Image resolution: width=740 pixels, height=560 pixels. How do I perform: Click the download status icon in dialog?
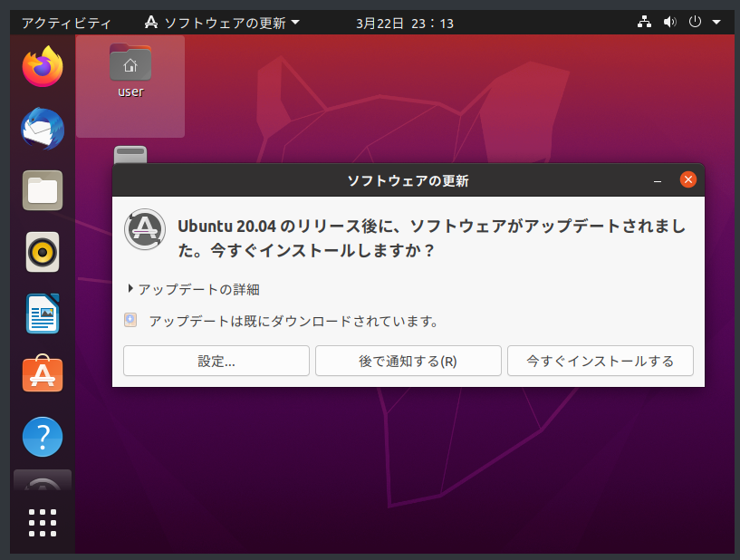[x=130, y=320]
